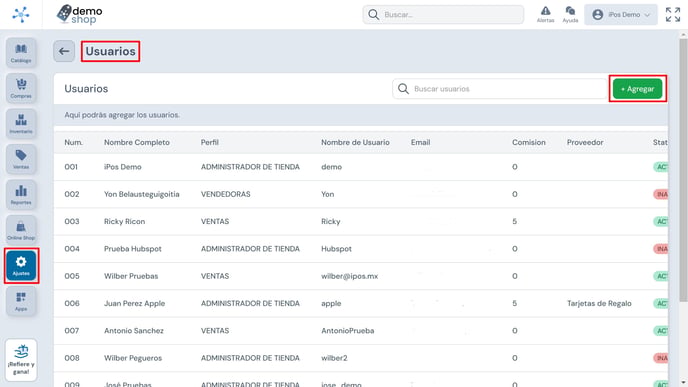688x387 pixels.
Task: Open the Catálogo sidebar section
Action: point(21,53)
